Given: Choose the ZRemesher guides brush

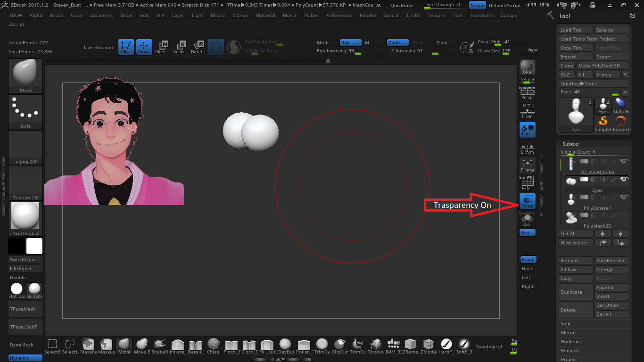Looking at the screenshot, I should coord(411,346).
